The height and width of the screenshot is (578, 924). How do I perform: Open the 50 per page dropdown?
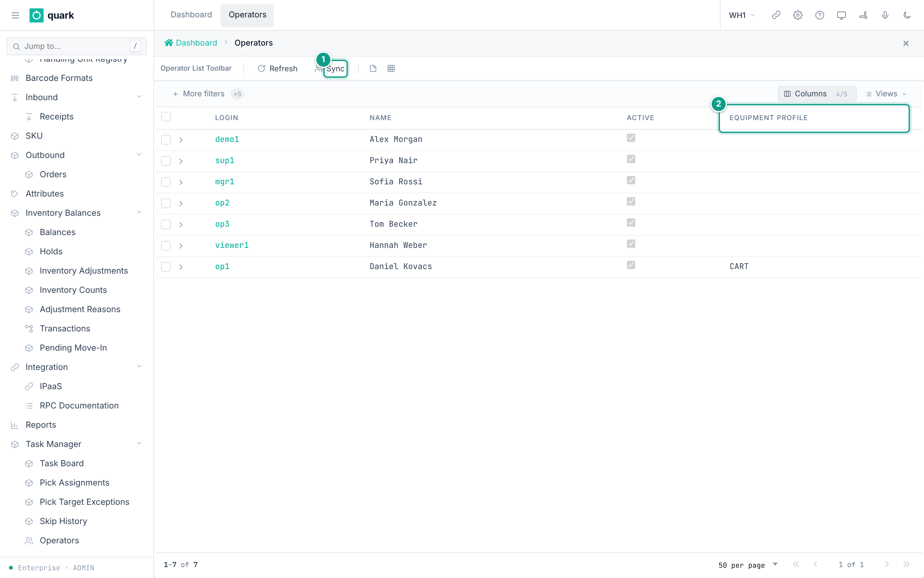pos(748,565)
